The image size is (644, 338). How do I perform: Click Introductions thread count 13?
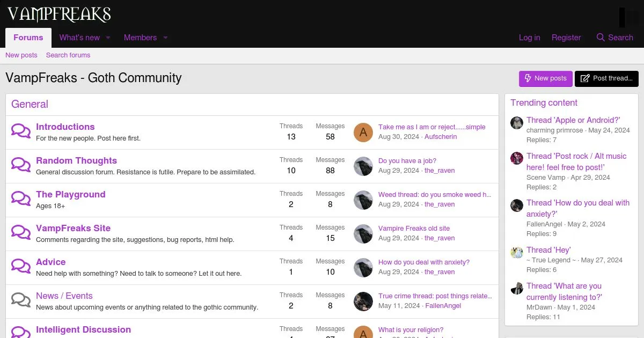tap(291, 137)
